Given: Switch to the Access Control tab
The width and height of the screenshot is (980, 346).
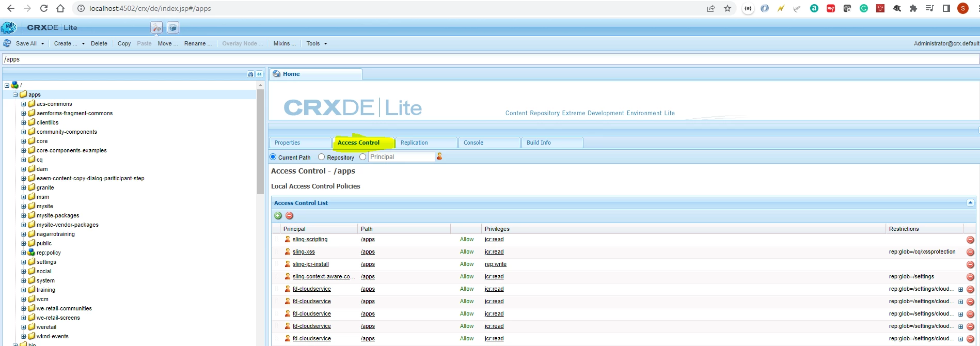Looking at the screenshot, I should [364, 143].
